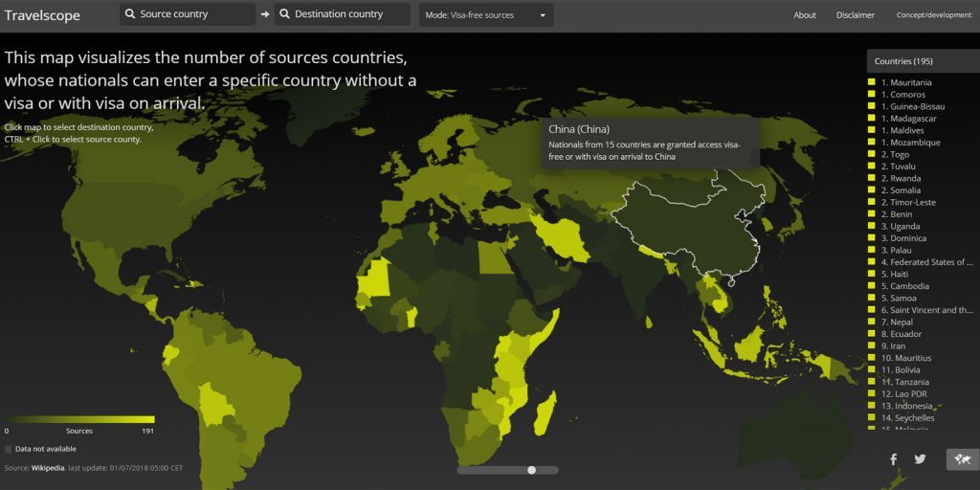This screenshot has width=980, height=490.
Task: Click the world map view icon
Action: 962,459
